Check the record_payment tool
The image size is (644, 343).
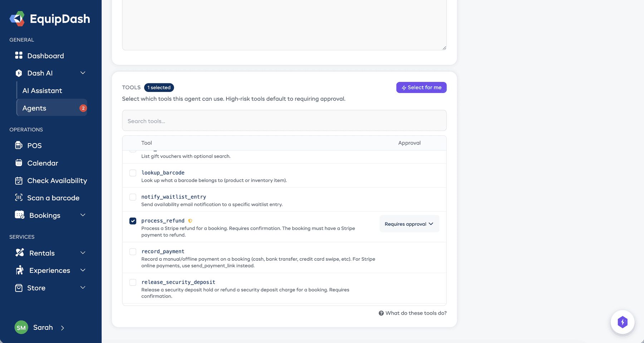[133, 251]
